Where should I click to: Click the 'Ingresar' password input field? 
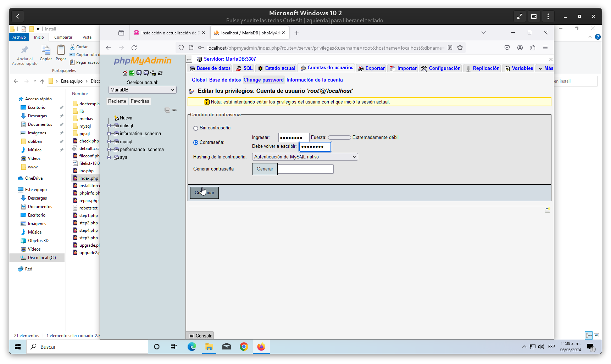coord(294,138)
